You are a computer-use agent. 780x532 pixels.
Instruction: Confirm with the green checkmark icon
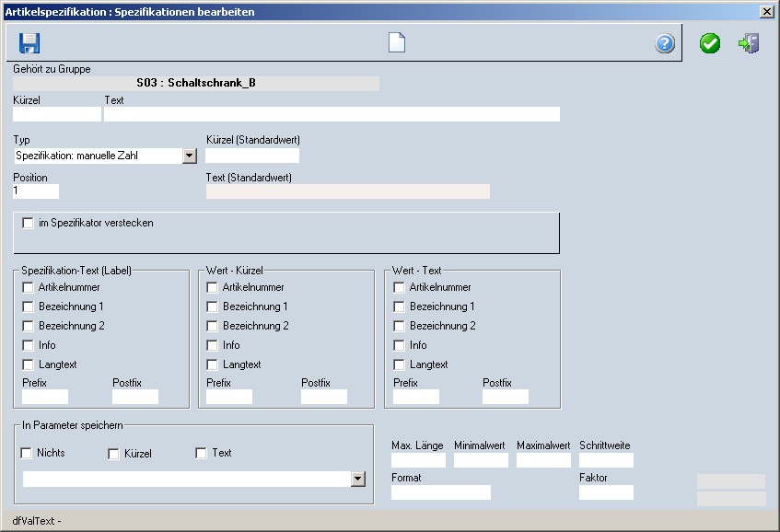pyautogui.click(x=709, y=43)
